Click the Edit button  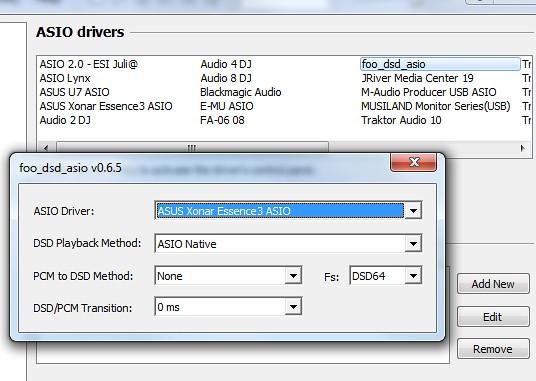(x=493, y=317)
